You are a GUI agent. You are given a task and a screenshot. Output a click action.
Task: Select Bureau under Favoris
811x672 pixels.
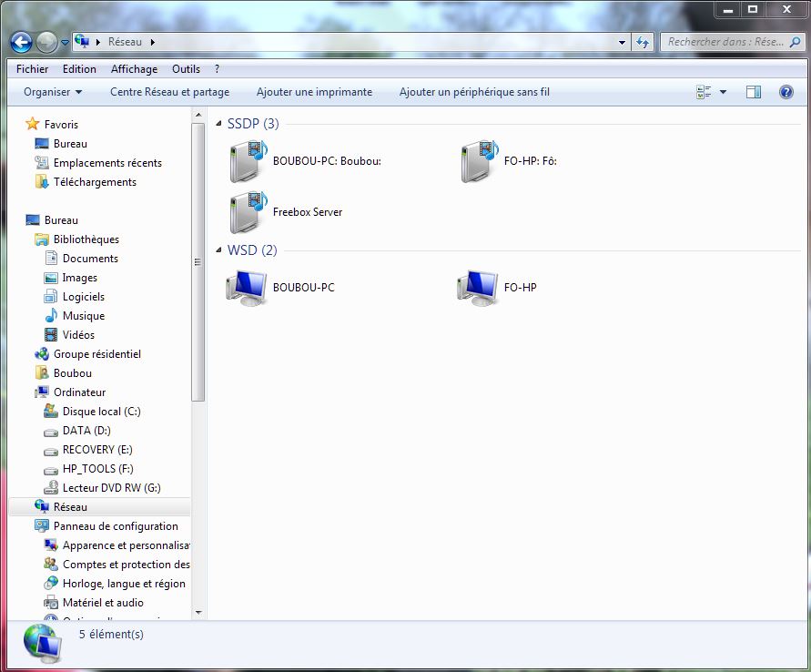pos(61,144)
